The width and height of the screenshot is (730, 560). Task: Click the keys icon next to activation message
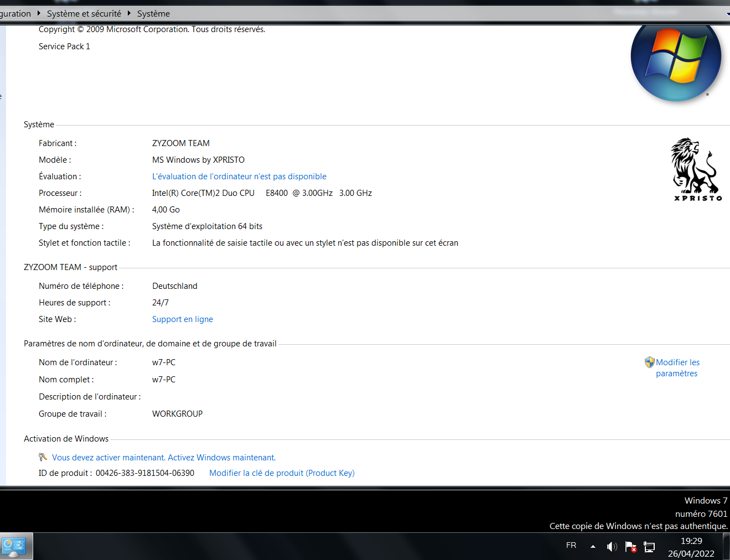43,457
